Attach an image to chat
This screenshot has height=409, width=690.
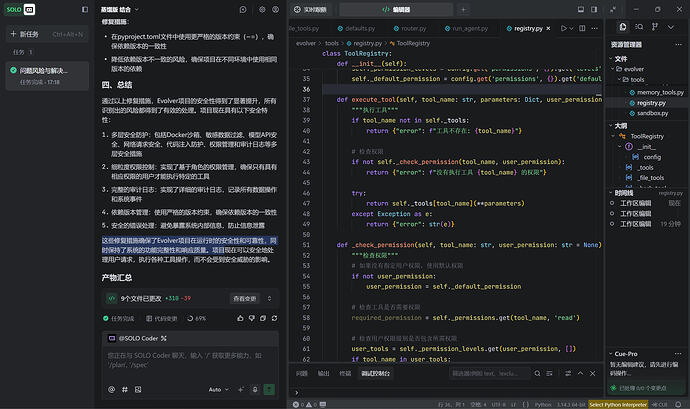138,389
